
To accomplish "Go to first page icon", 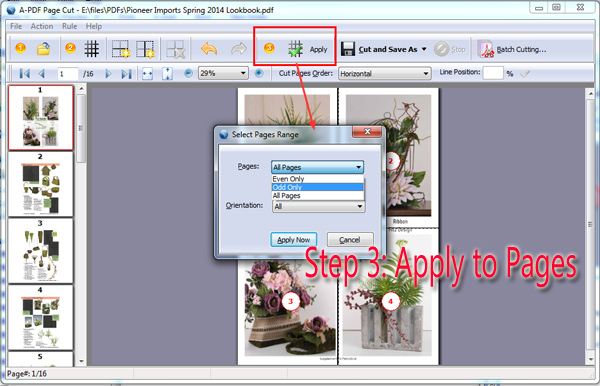I will 24,73.
